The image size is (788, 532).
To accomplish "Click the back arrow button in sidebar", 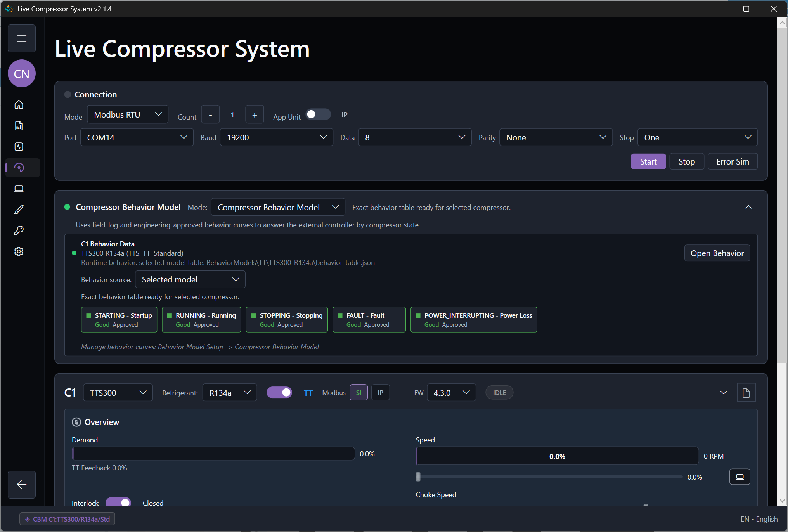I will pyautogui.click(x=22, y=484).
